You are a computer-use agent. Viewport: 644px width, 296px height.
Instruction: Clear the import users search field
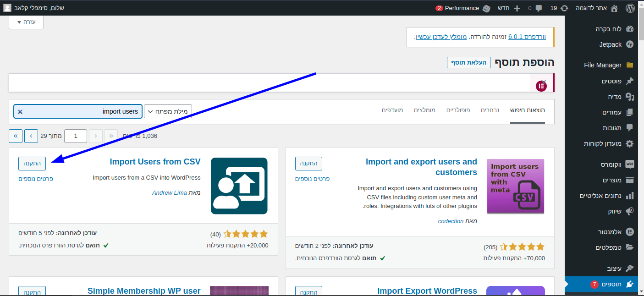coord(20,111)
